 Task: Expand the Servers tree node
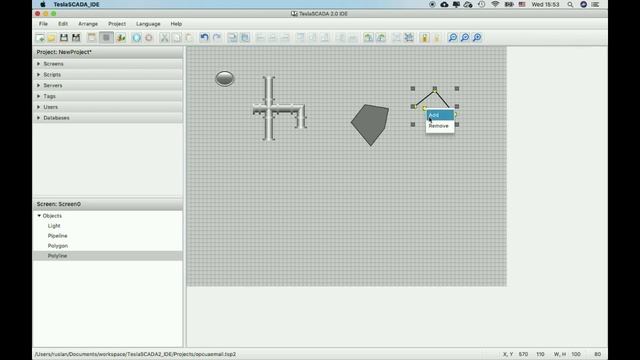(x=39, y=85)
